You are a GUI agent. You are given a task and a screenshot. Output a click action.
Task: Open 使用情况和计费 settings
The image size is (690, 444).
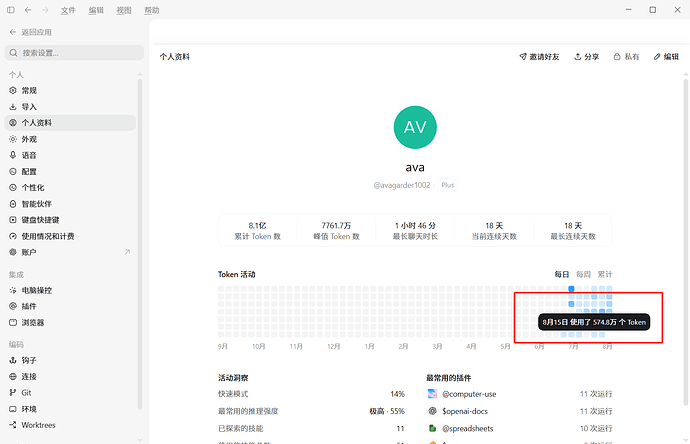tap(70, 236)
